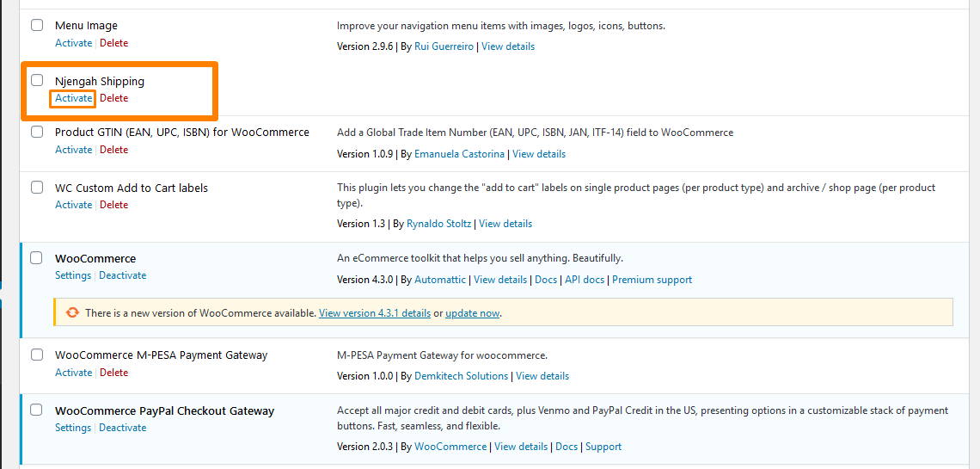Click update now for WooCommerce
980x469 pixels.
(x=473, y=313)
